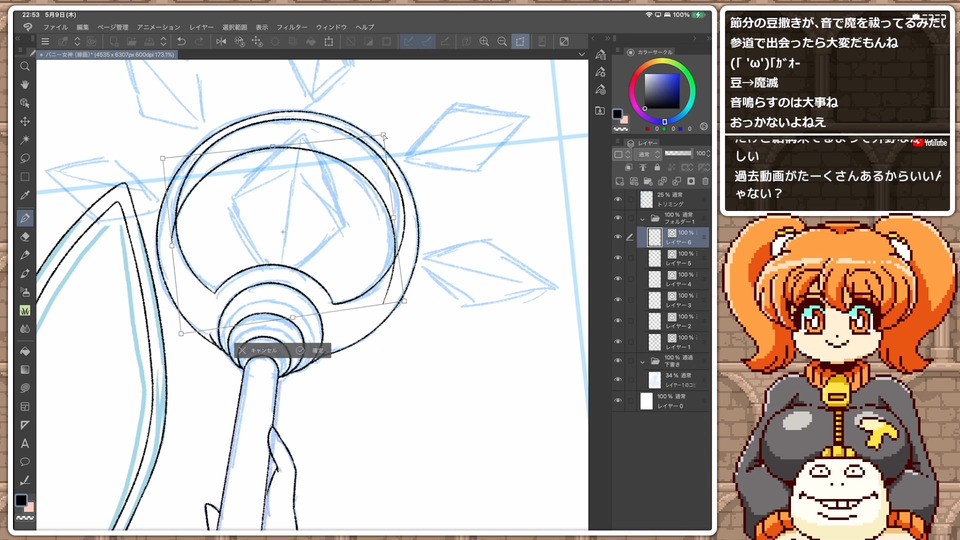Open the 編集 menu

click(x=83, y=27)
